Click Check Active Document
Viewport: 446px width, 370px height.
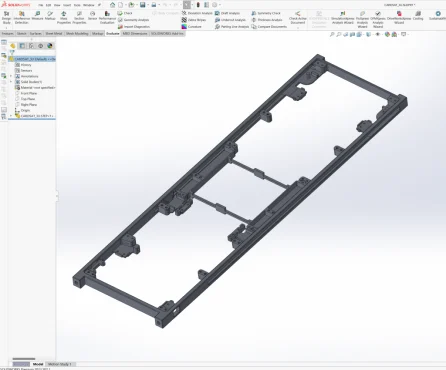coord(298,18)
